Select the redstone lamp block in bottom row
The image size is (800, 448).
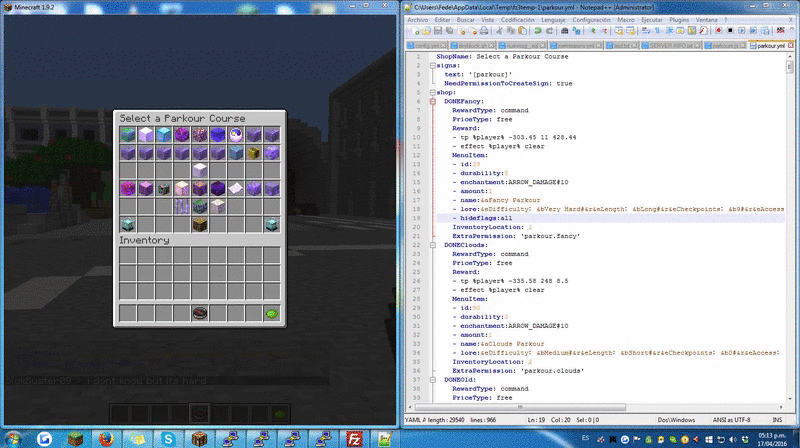[x=199, y=225]
